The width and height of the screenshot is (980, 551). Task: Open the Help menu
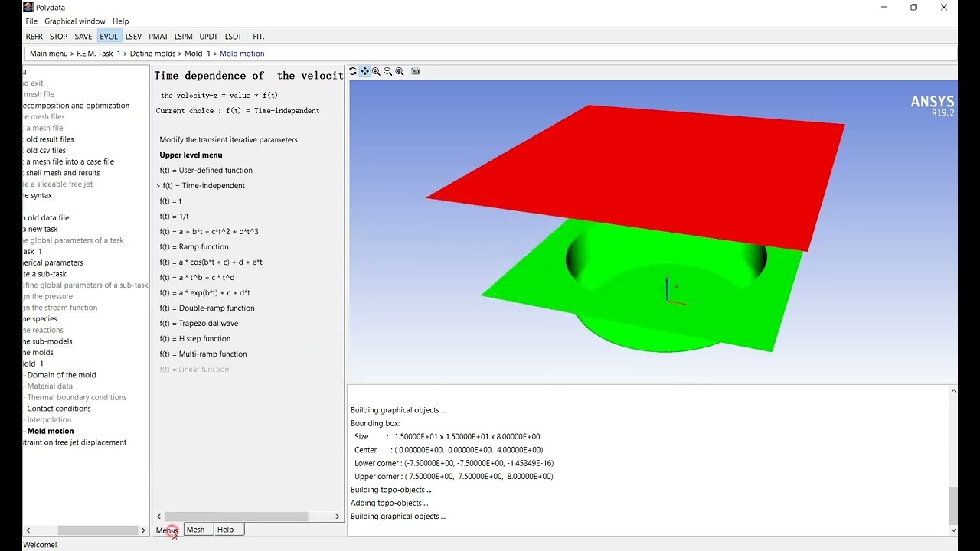tap(121, 21)
